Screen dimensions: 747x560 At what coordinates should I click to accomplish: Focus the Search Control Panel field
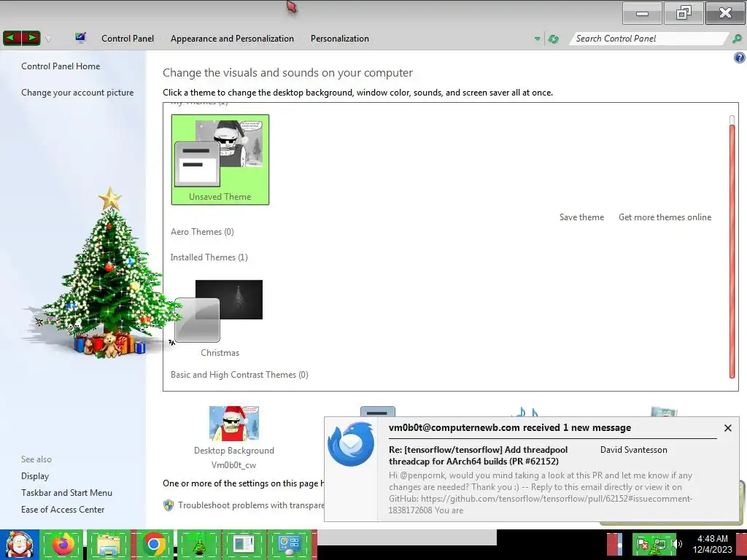point(648,39)
